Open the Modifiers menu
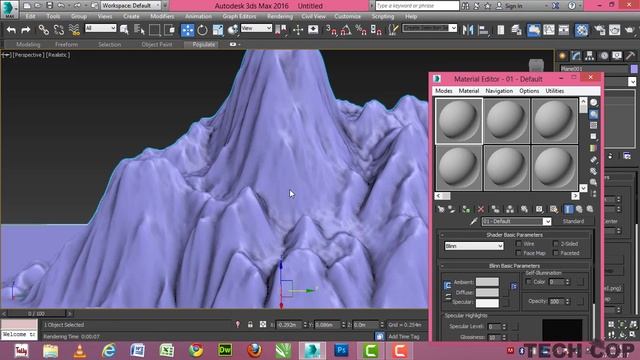The image size is (640, 360). [x=162, y=16]
